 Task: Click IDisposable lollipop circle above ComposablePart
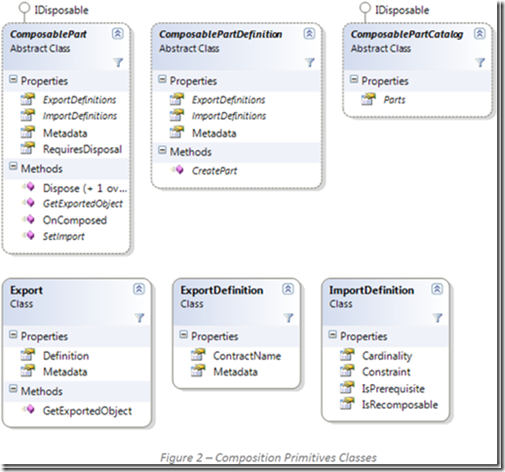pos(24,8)
